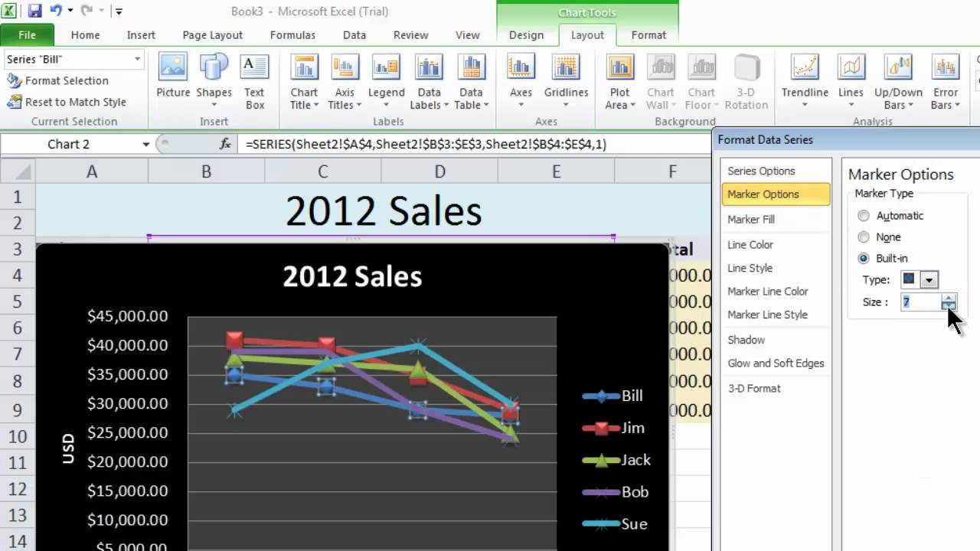Viewport: 980px width, 551px height.
Task: Switch to the Page Layout tab
Action: (x=212, y=35)
